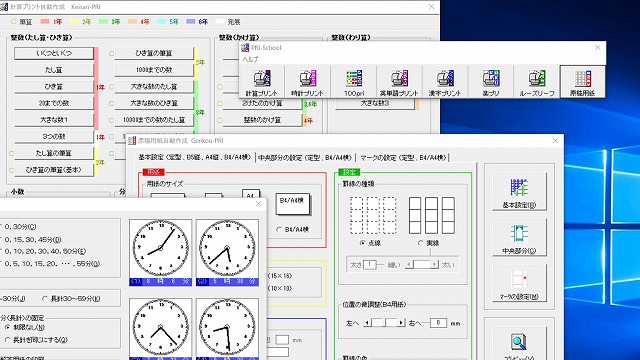The image size is (640, 360).
Task: Click the 整数のかけ算 button
Action: pyautogui.click(x=262, y=120)
